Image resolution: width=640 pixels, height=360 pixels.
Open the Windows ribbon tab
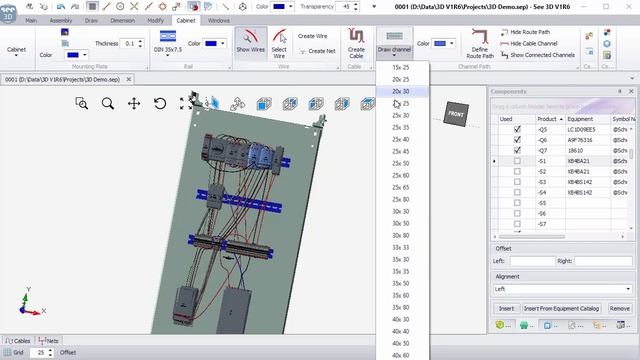coord(219,20)
